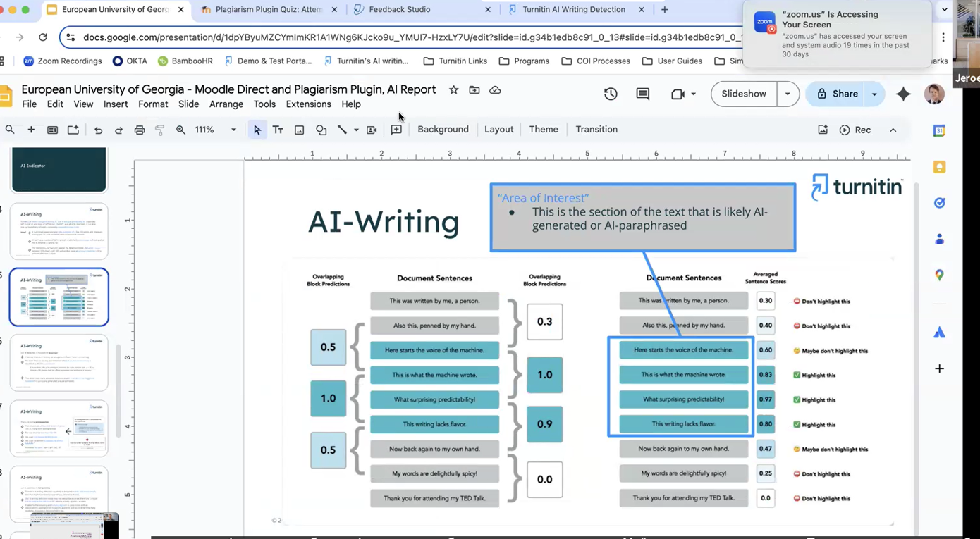Check the cloud document status icon
The width and height of the screenshot is (980, 539).
[x=495, y=90]
